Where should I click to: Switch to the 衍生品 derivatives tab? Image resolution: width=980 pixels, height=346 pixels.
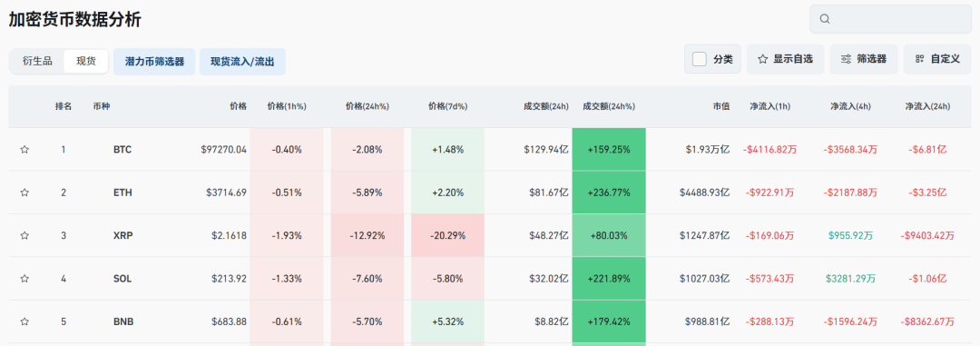(x=37, y=62)
